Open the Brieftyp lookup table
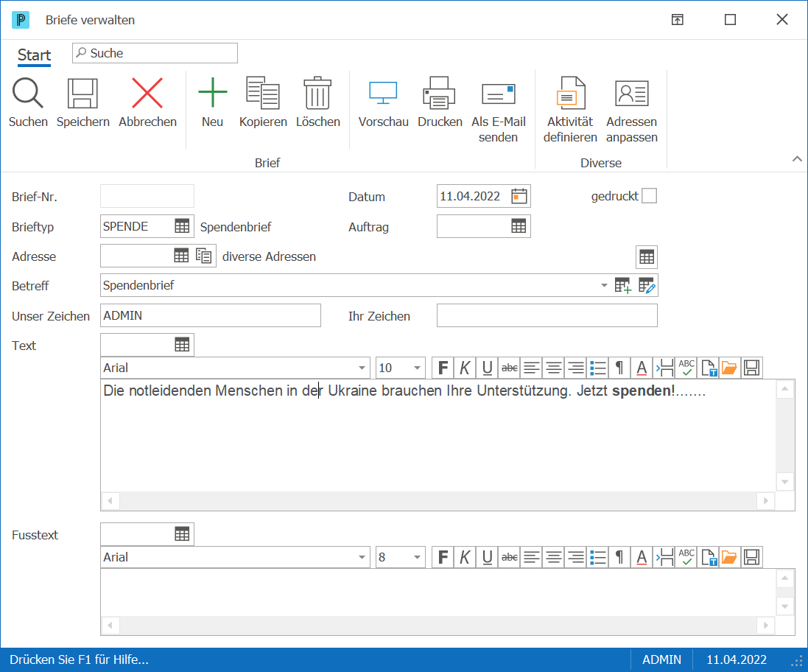This screenshot has width=808, height=672. point(182,226)
